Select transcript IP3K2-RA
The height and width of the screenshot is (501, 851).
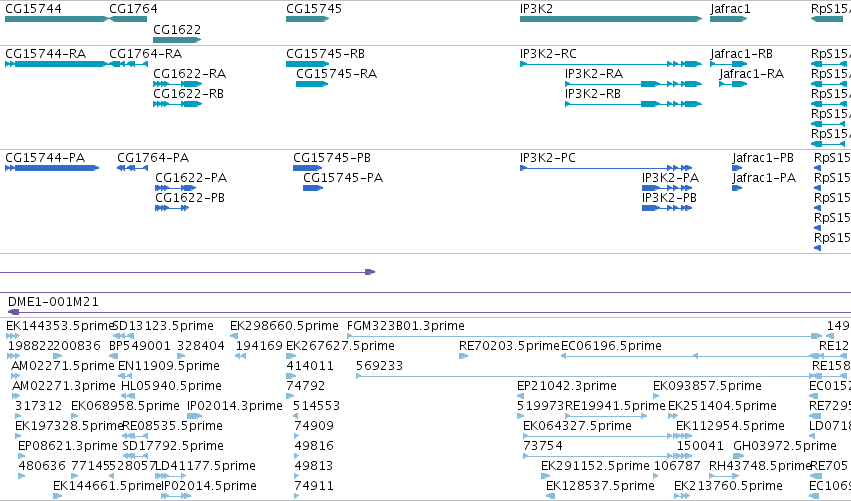click(633, 84)
